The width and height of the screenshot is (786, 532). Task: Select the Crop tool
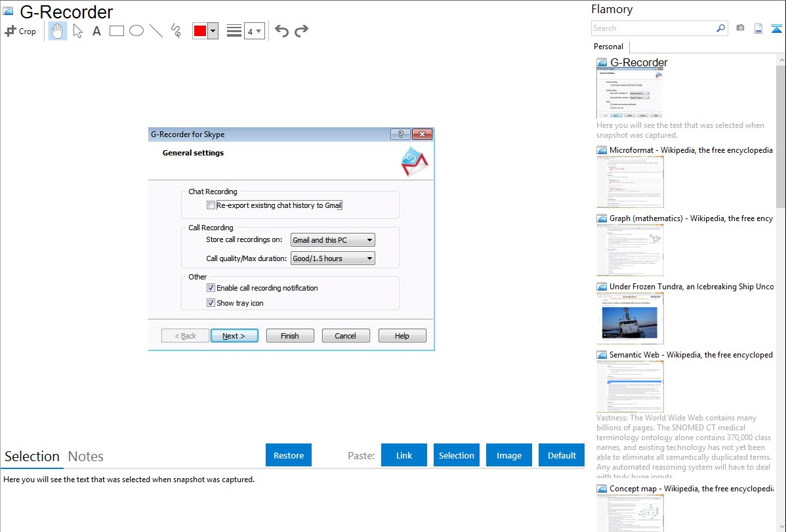click(x=20, y=31)
